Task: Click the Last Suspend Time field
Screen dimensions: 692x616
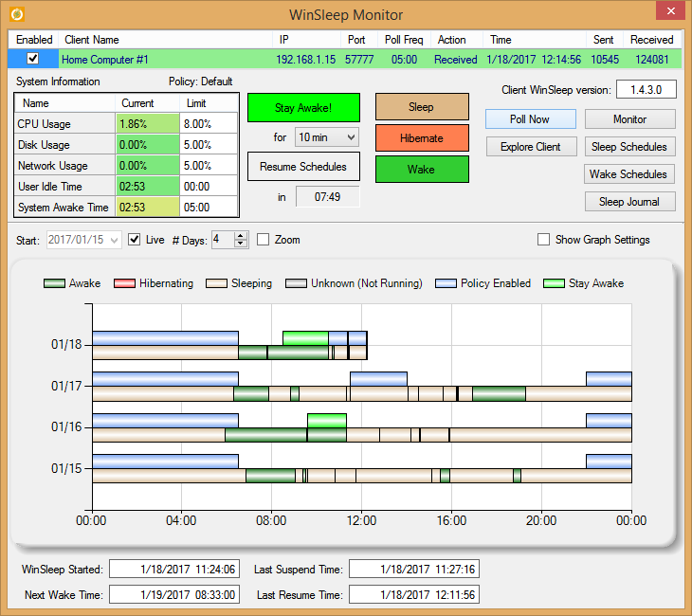Action: click(414, 569)
